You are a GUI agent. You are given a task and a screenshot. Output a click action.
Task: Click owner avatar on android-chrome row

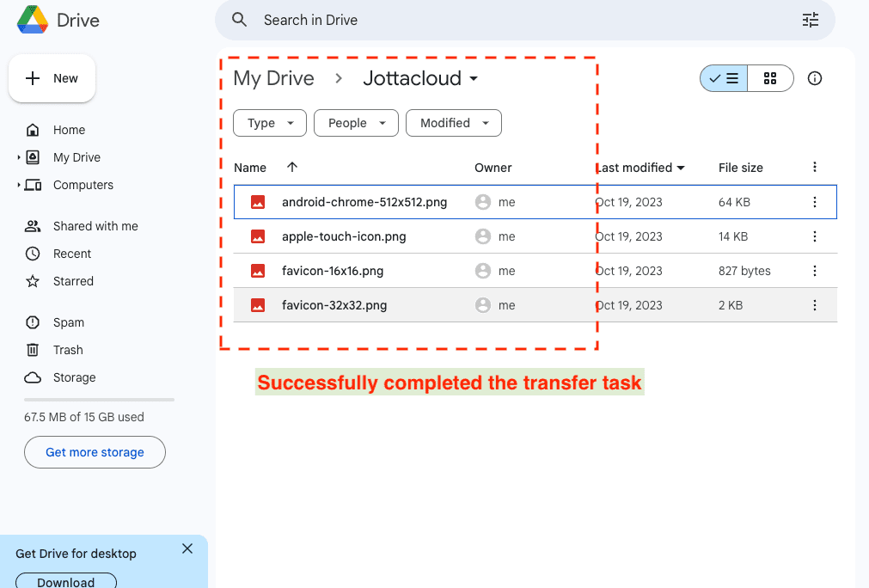(483, 202)
